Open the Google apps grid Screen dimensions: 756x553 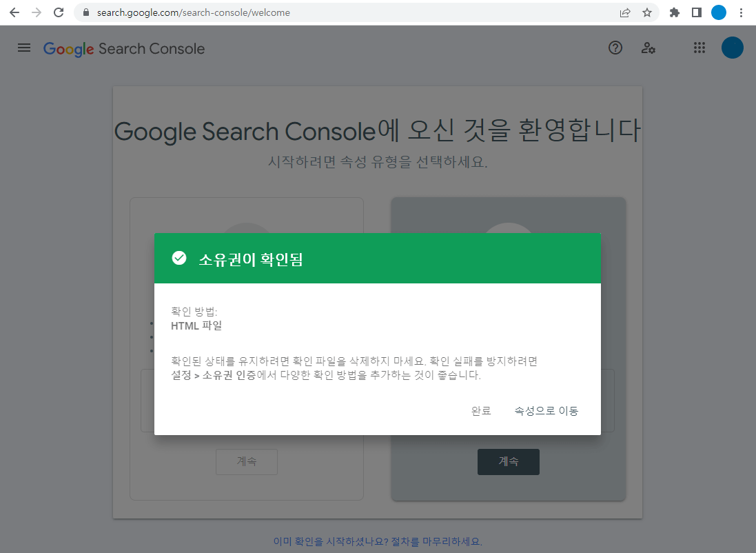699,48
